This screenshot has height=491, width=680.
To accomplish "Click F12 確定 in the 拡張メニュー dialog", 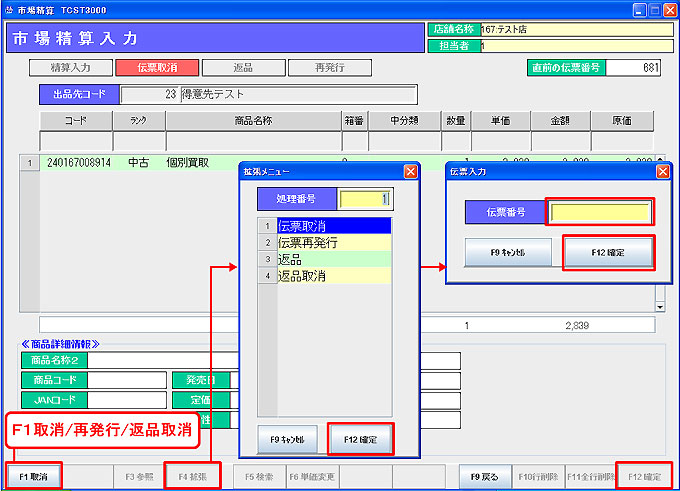I will tap(360, 440).
